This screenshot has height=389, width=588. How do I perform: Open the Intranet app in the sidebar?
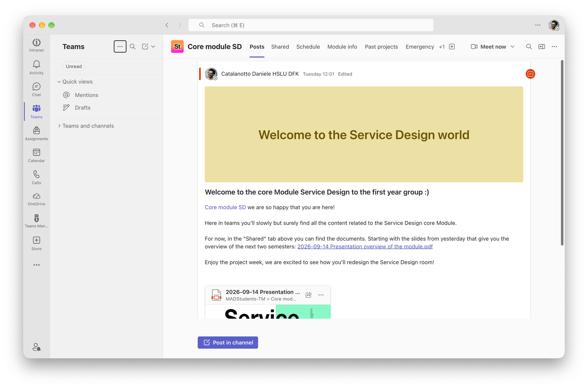pyautogui.click(x=36, y=45)
